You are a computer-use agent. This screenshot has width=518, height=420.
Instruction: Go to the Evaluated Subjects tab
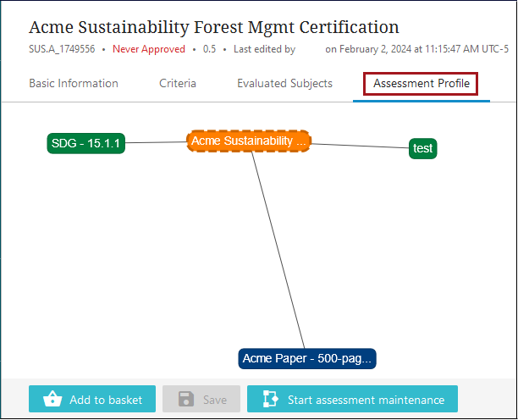pos(284,84)
